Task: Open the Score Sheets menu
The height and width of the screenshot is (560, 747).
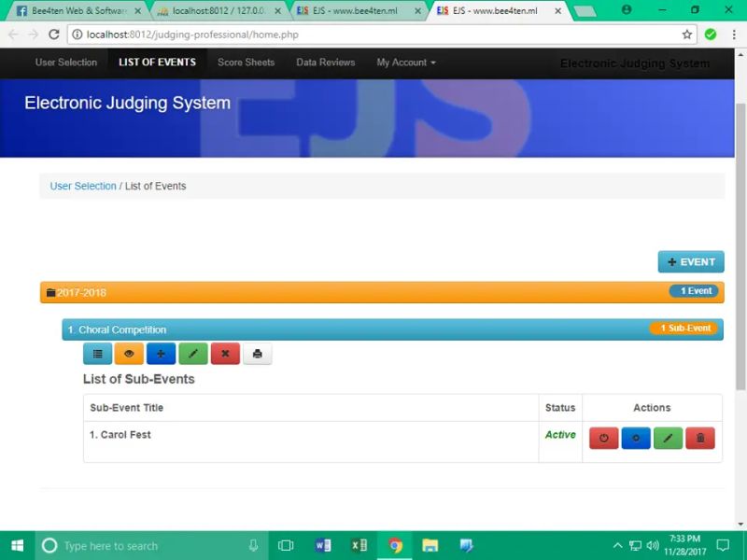Action: (x=245, y=63)
